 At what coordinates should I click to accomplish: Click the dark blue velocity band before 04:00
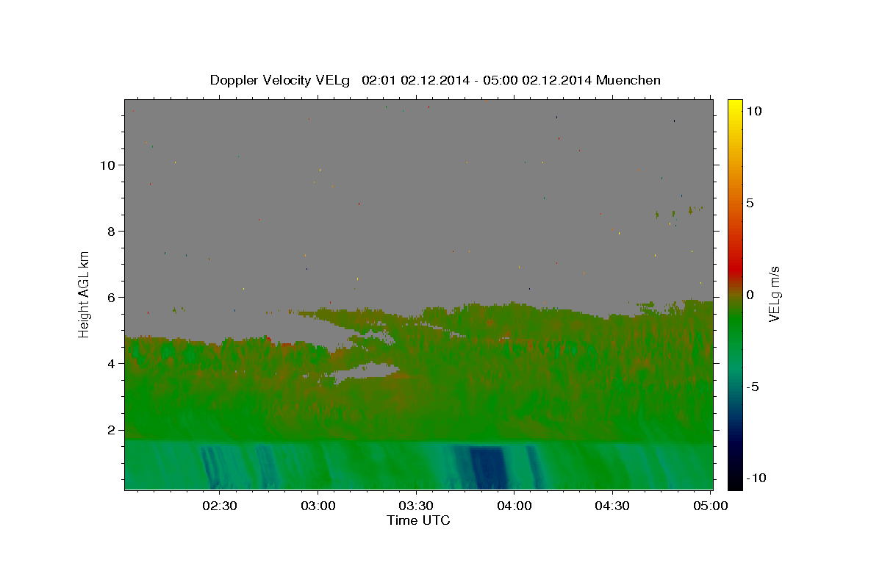pyautogui.click(x=487, y=467)
